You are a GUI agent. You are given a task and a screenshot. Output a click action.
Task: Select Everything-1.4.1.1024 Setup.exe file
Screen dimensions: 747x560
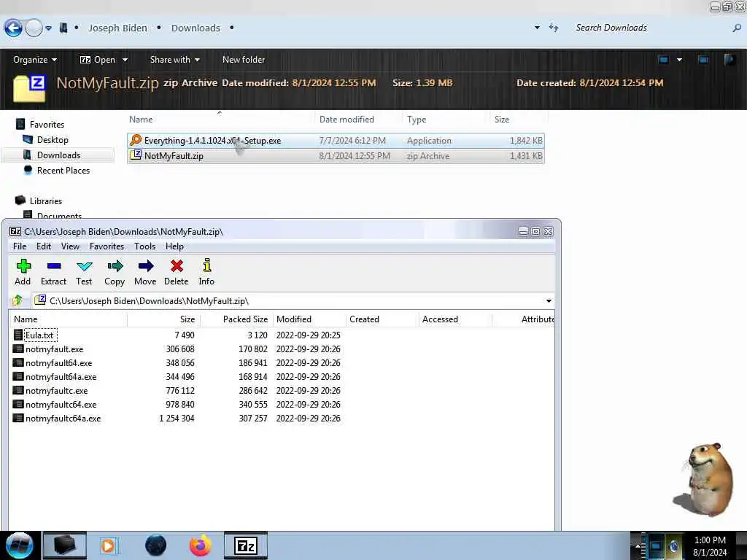click(336, 141)
